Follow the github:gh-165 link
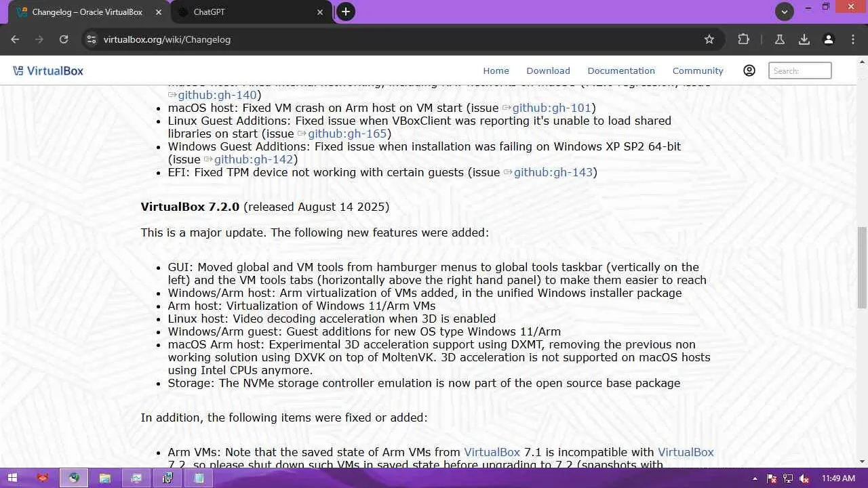Screen dimensions: 868x488 tap(347, 134)
